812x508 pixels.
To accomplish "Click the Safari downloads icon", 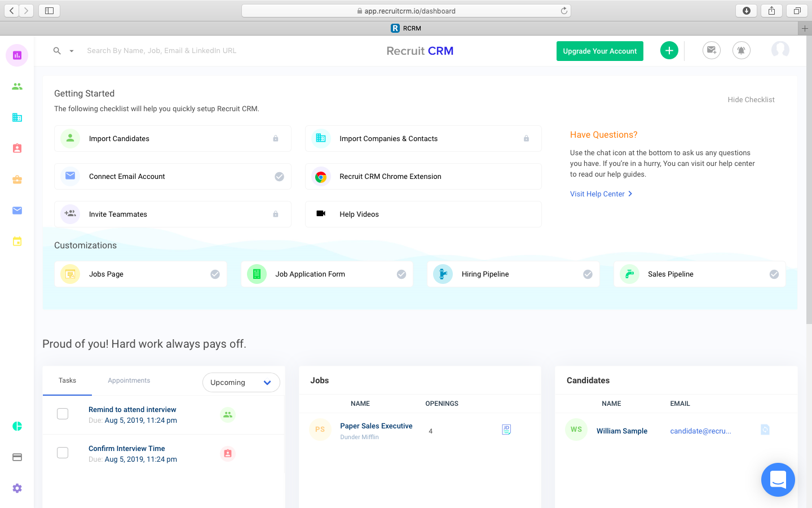I will pyautogui.click(x=747, y=11).
